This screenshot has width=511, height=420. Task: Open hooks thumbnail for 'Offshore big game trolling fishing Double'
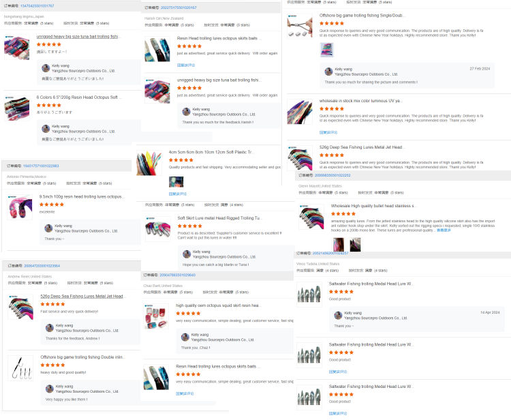(20, 368)
